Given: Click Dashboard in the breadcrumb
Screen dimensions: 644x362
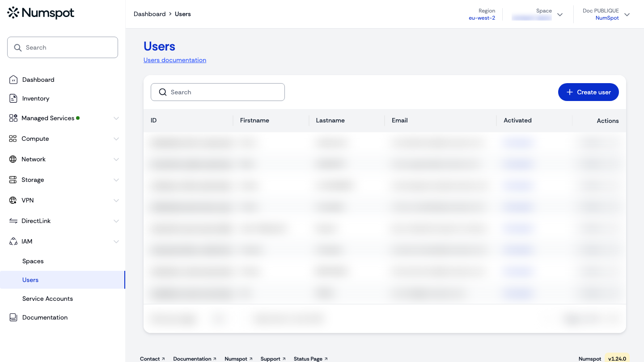Looking at the screenshot, I should 149,14.
